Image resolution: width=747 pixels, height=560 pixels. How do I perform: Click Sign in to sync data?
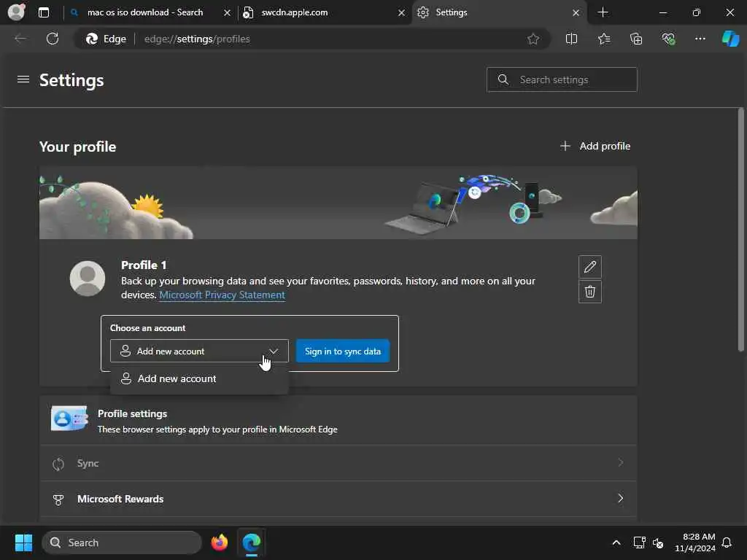point(343,351)
